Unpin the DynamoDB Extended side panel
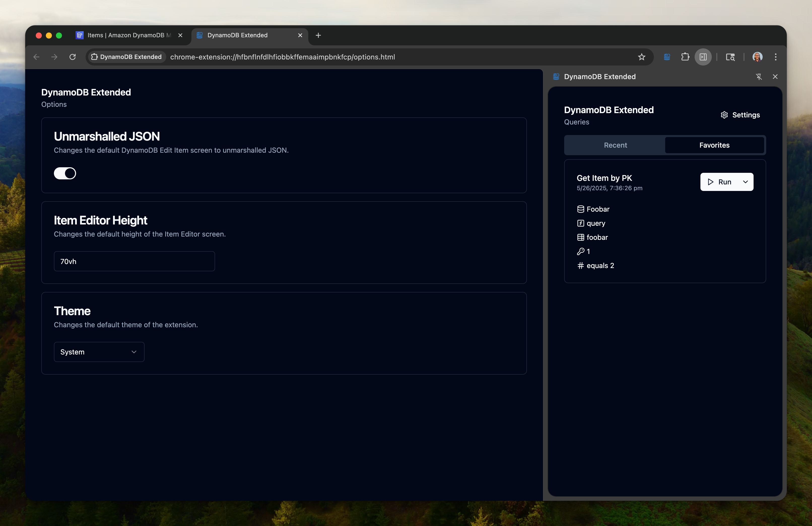The image size is (812, 526). point(759,77)
